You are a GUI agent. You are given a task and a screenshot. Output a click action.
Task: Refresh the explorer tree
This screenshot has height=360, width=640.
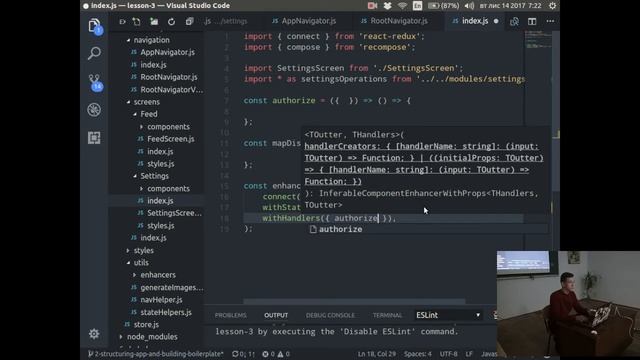click(x=171, y=21)
